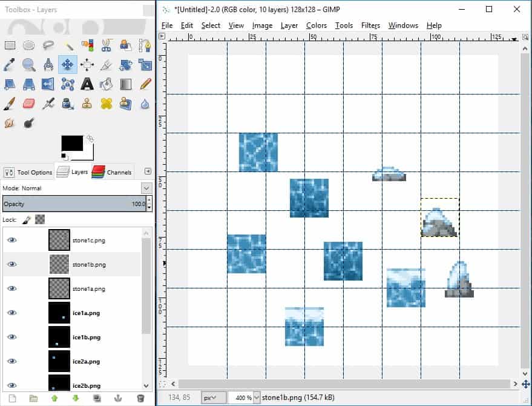Image resolution: width=532 pixels, height=406 pixels.
Task: Swap foreground and background colors arrow
Action: point(91,139)
